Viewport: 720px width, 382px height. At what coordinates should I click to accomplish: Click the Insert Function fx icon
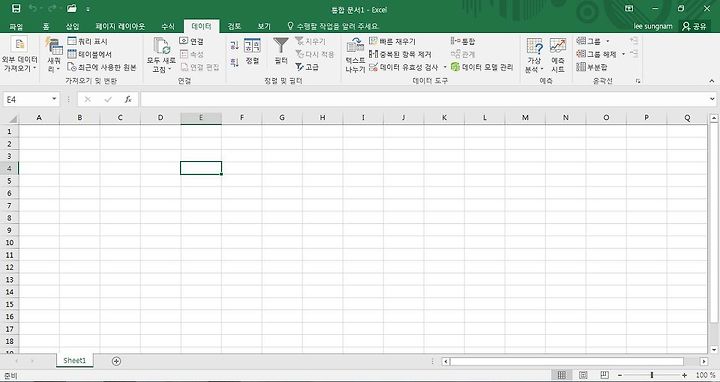coord(128,99)
